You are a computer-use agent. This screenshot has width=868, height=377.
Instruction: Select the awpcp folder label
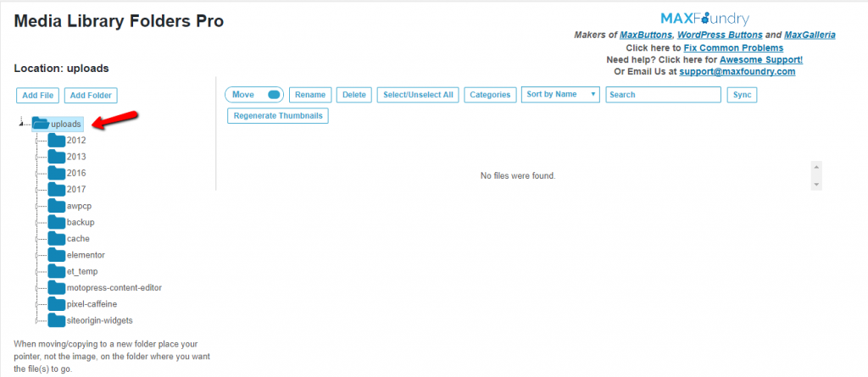click(79, 207)
